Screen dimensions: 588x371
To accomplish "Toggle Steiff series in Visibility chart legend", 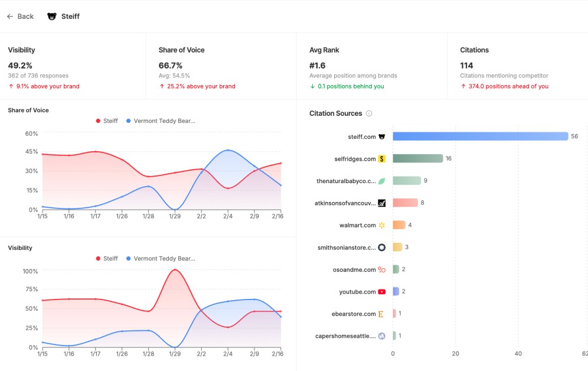I will pyautogui.click(x=107, y=259).
